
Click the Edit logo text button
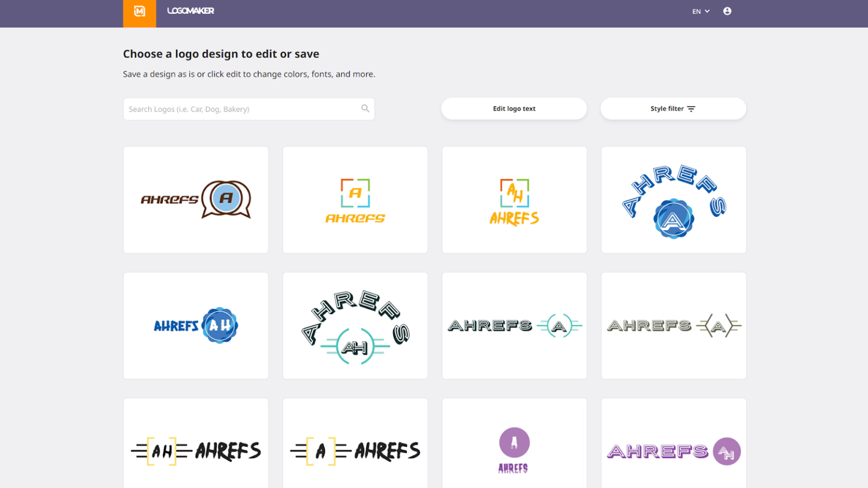coord(514,108)
